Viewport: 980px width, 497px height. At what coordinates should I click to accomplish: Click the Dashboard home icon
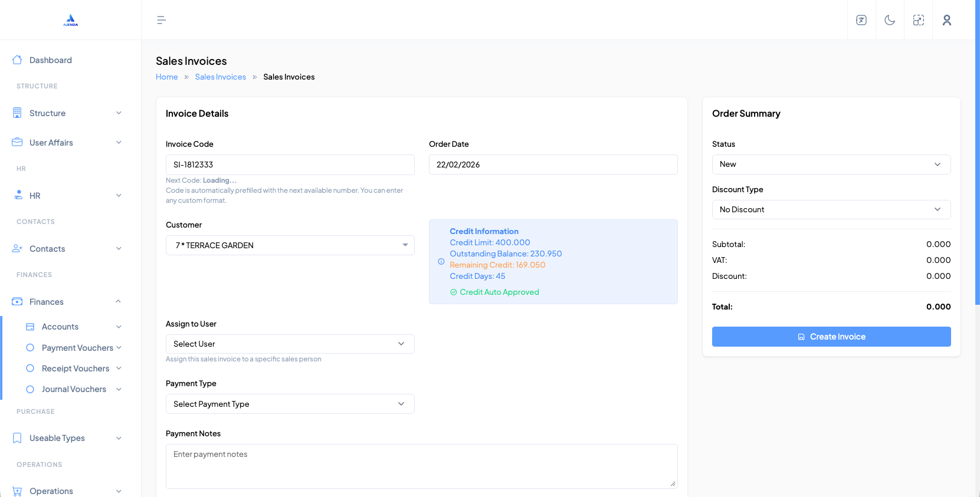point(17,60)
